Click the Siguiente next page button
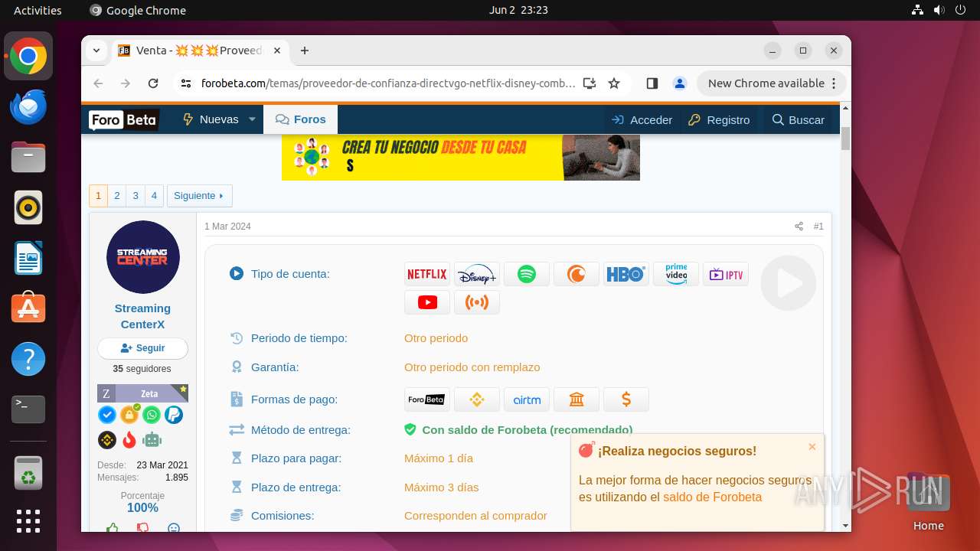The image size is (980, 551). point(199,196)
